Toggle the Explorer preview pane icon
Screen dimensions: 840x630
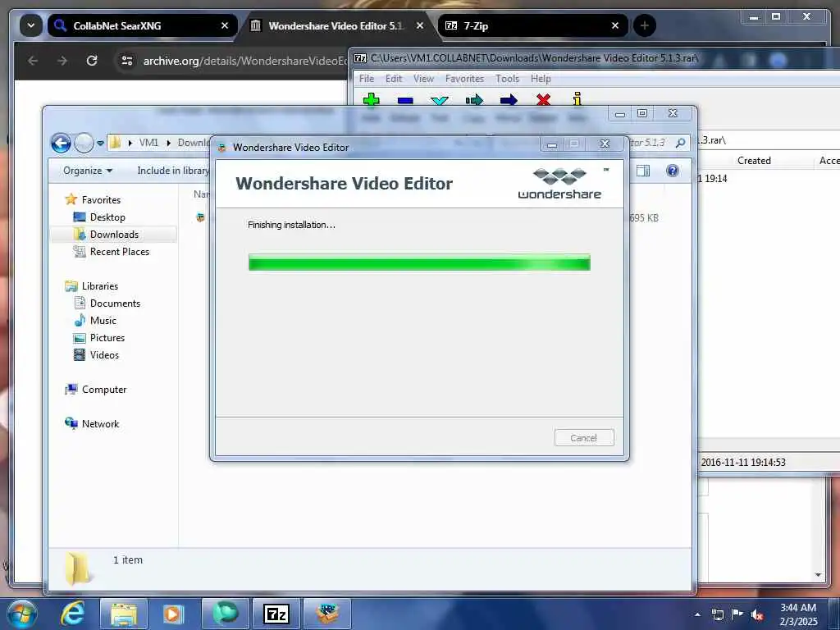pyautogui.click(x=643, y=171)
